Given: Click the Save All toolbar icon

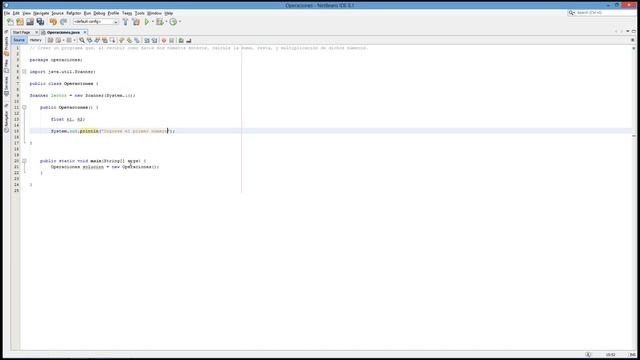Looking at the screenshot, I should (x=40, y=22).
